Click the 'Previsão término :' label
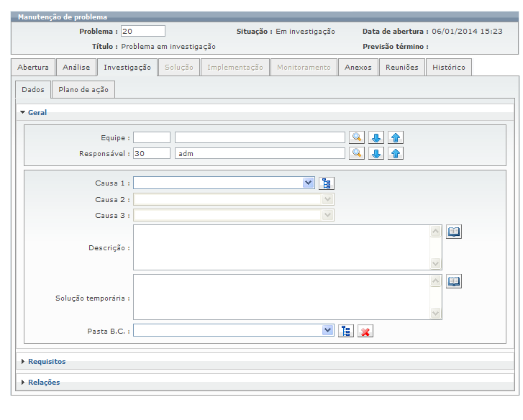 396,47
